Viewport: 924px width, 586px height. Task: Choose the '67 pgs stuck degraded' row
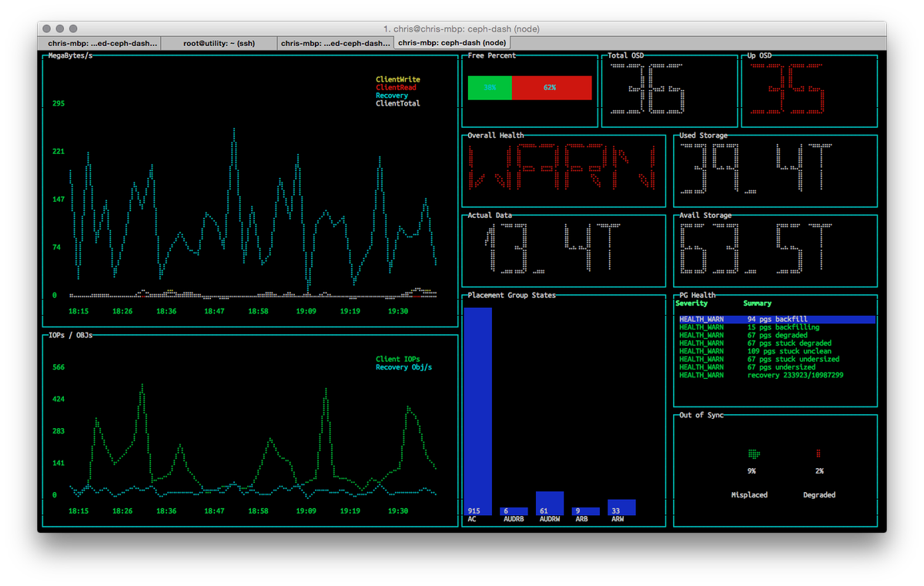(x=777, y=343)
